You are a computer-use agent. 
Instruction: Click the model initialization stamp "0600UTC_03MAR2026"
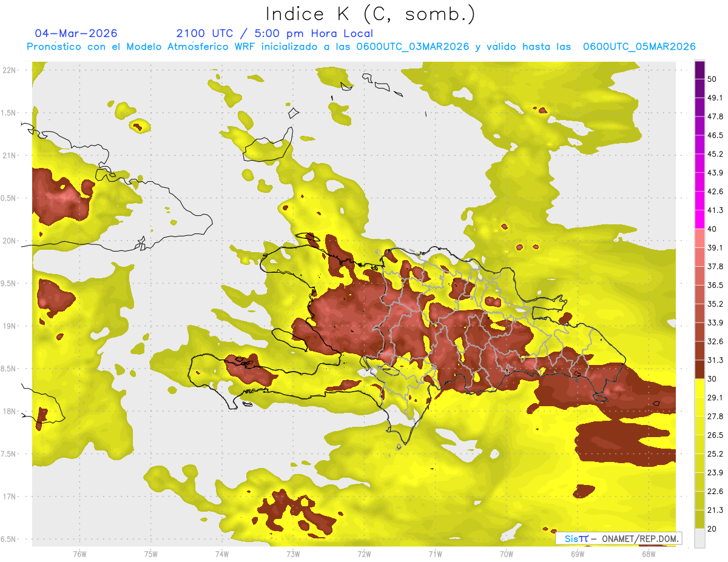tap(413, 47)
